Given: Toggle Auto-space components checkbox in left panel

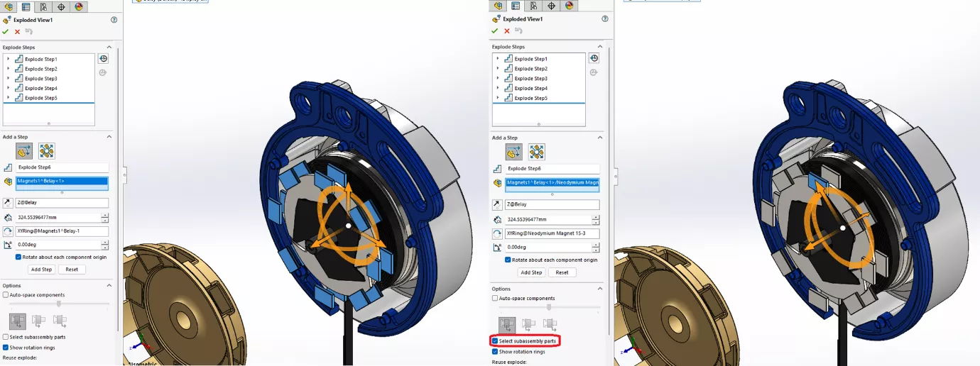Looking at the screenshot, I should pyautogui.click(x=6, y=294).
